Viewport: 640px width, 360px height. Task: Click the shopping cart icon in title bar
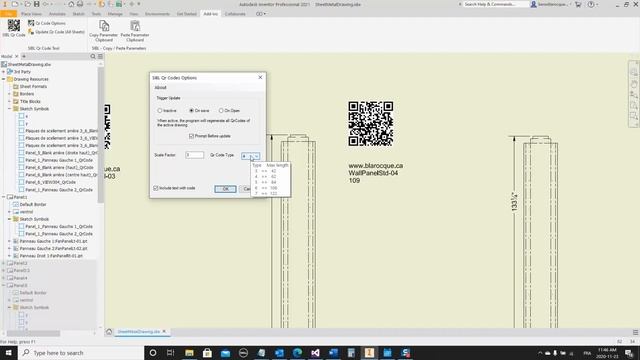[578, 4]
